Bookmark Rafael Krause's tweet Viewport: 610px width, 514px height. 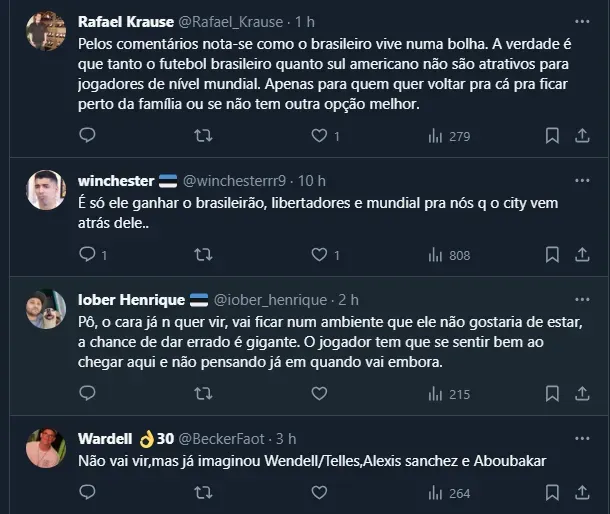coord(552,136)
